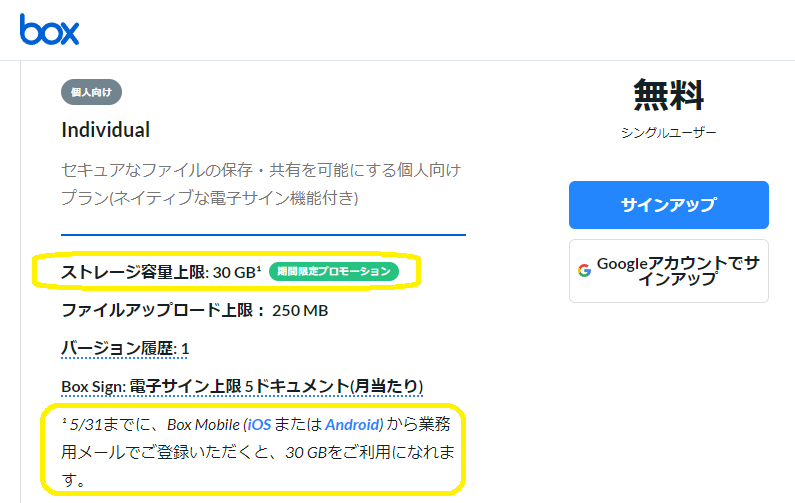Click the 5/31までに footnote text
The image size is (795, 503).
click(x=258, y=452)
